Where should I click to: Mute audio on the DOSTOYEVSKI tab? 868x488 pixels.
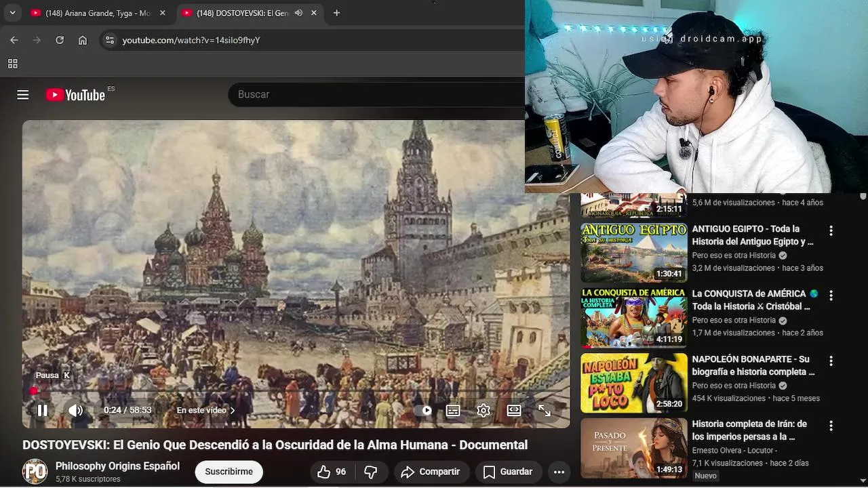point(298,13)
